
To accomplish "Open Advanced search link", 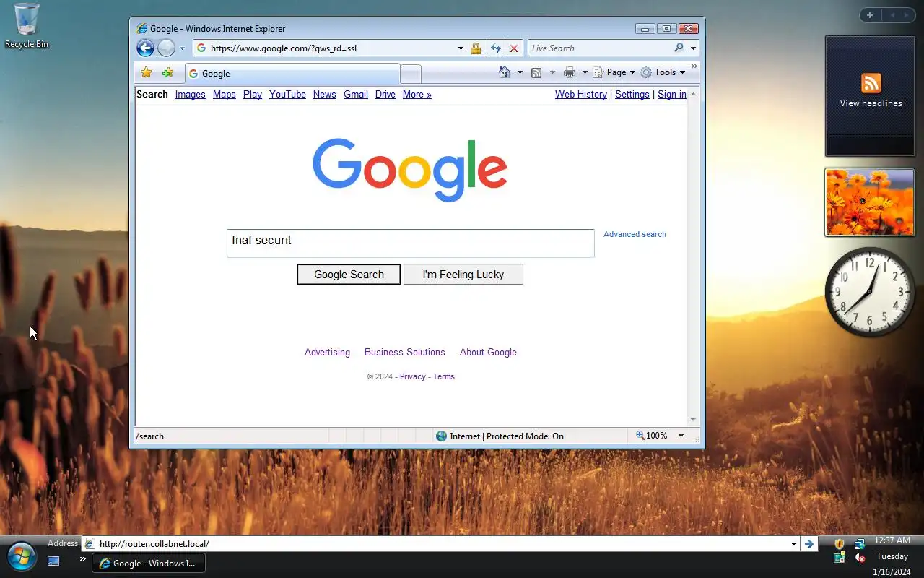I will pos(635,234).
